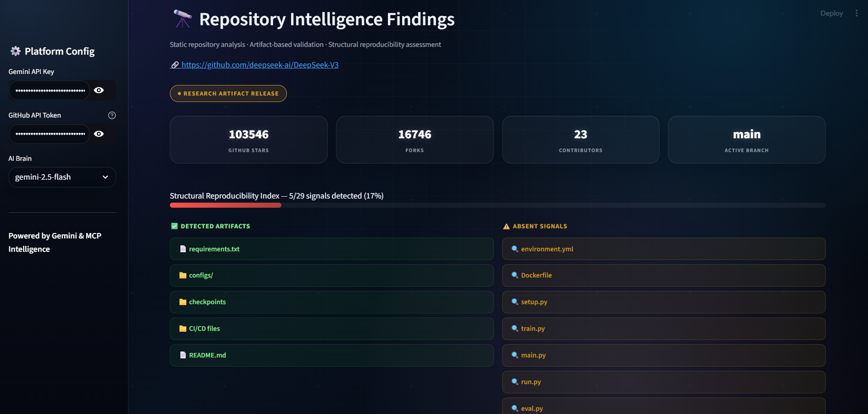This screenshot has height=414, width=868.
Task: Click the telescope icon beside the title
Action: [x=182, y=19]
